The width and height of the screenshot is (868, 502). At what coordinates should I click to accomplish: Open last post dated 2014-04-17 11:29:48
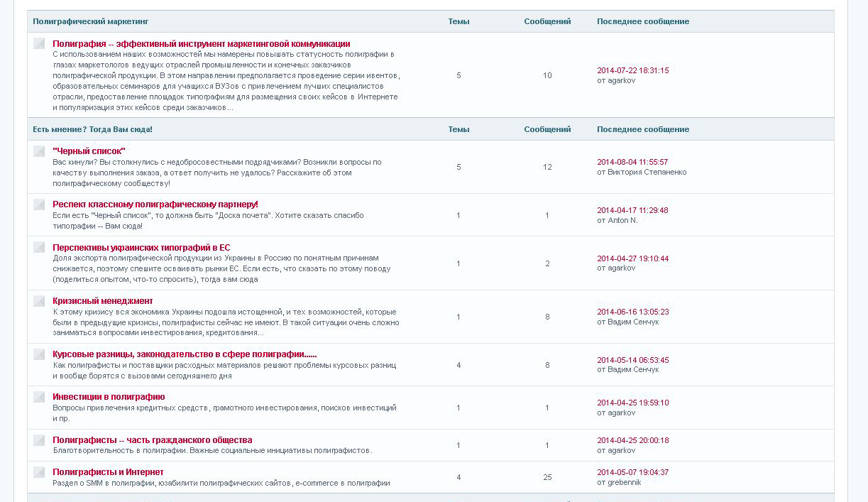632,210
